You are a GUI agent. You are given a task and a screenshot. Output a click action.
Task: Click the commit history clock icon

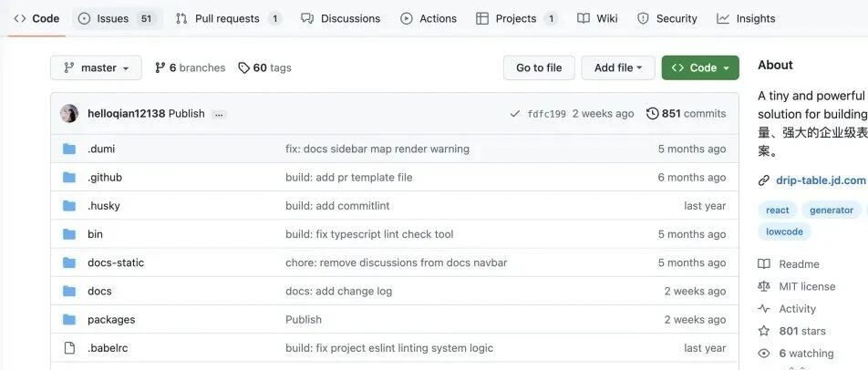[652, 114]
